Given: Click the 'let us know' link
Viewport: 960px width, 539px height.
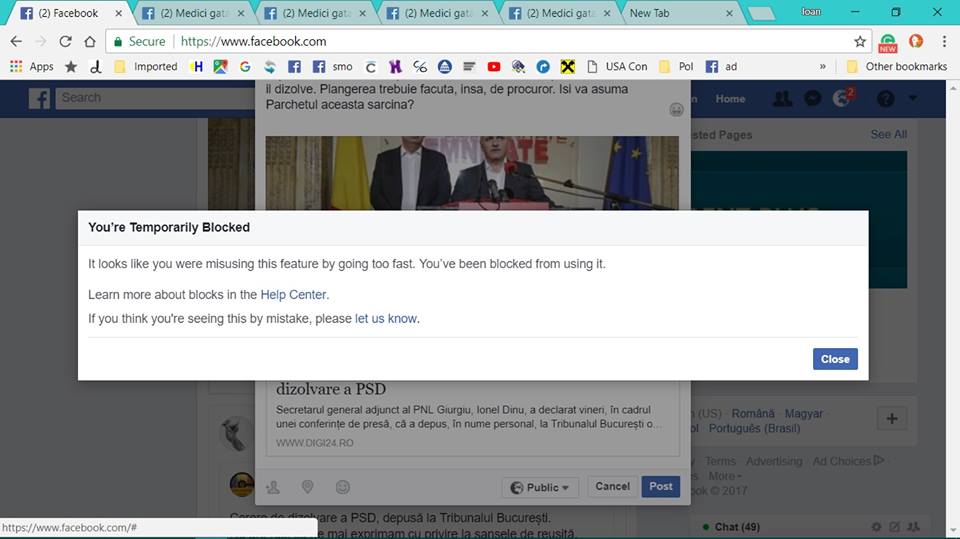Looking at the screenshot, I should click(386, 319).
